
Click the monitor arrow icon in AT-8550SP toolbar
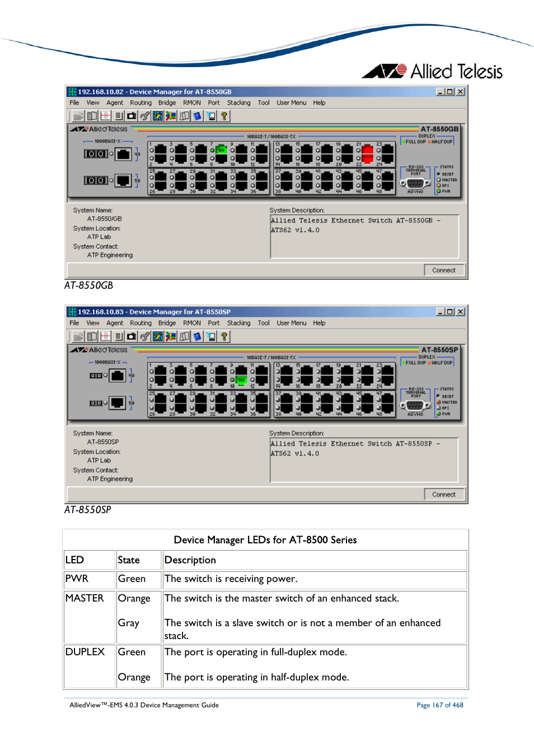210,336
